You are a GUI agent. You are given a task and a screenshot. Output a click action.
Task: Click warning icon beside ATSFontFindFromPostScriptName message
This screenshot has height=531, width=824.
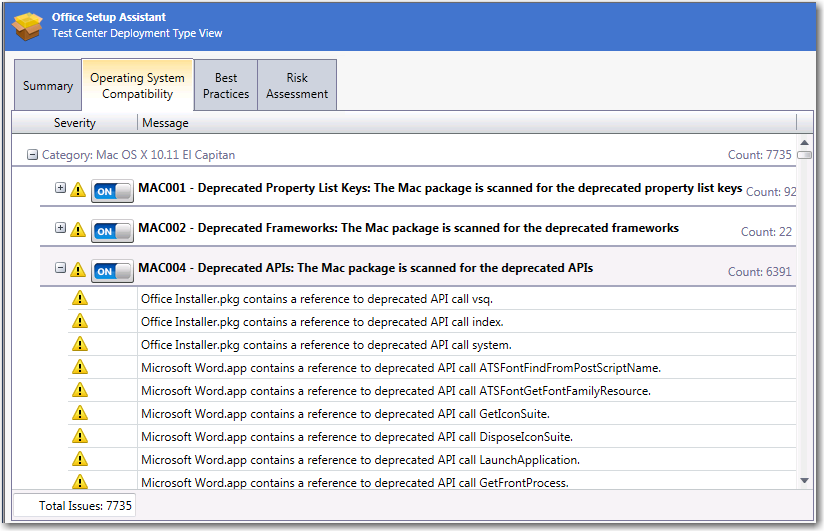point(80,367)
